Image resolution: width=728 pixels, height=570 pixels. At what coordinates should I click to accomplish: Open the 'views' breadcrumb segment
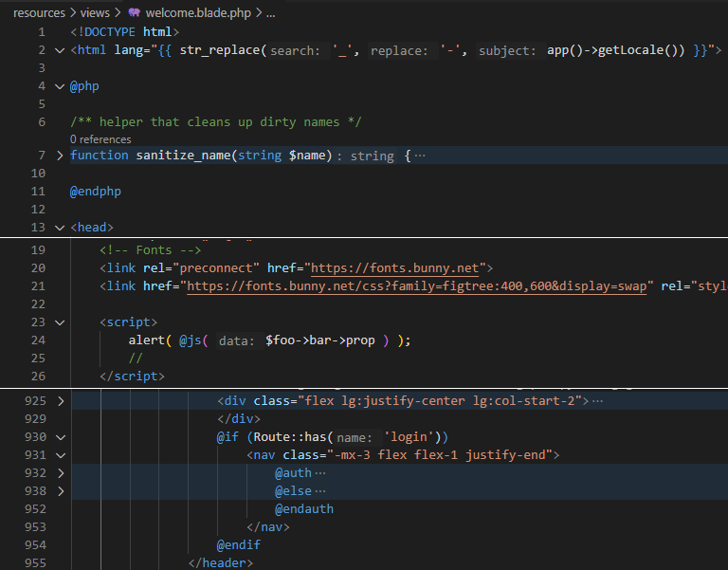pos(95,13)
